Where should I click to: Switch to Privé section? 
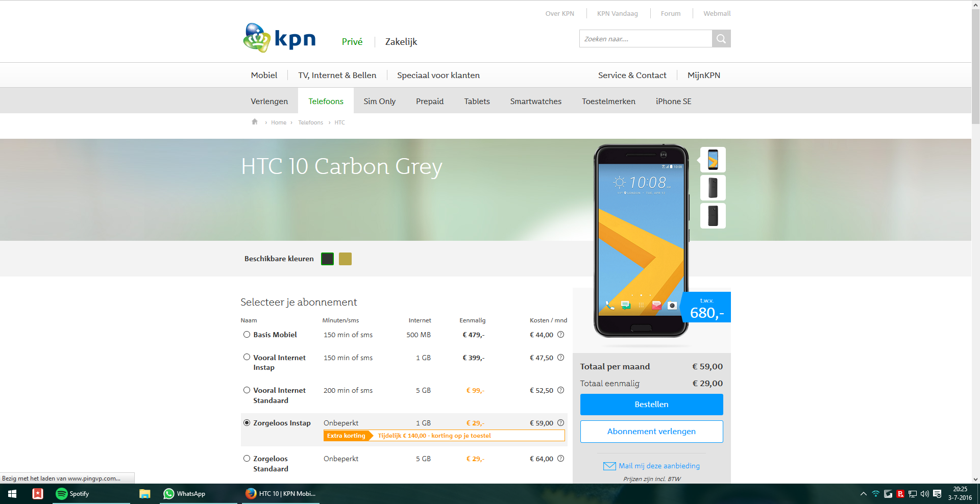352,42
